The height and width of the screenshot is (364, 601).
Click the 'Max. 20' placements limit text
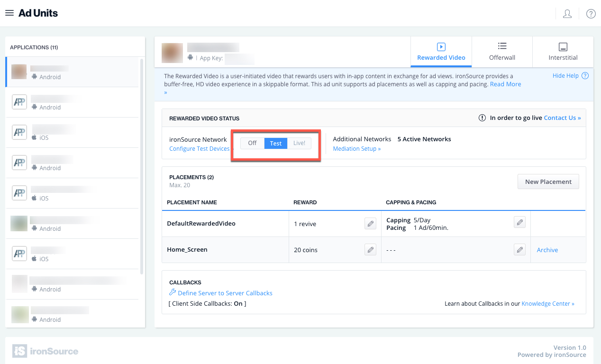click(180, 185)
